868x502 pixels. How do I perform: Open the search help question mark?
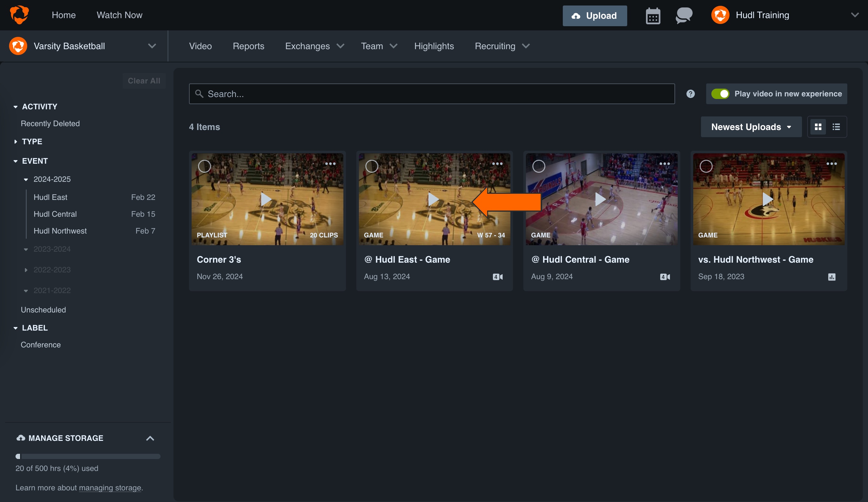tap(690, 94)
